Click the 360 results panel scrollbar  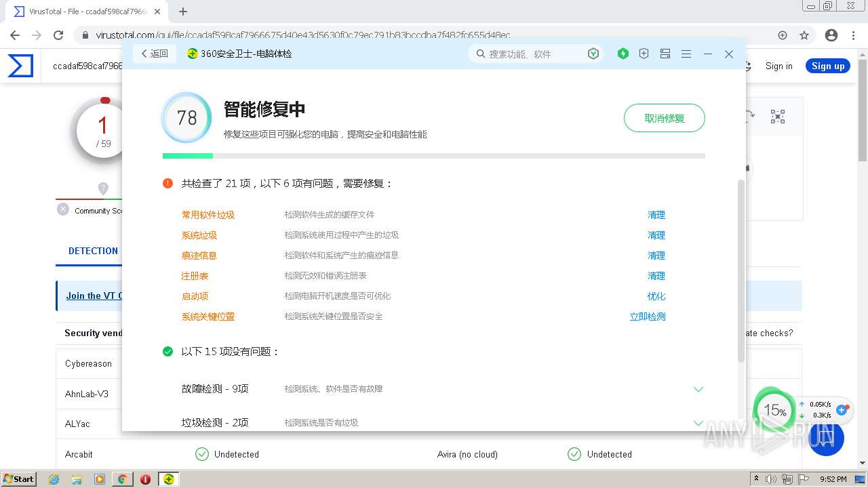coord(741,271)
